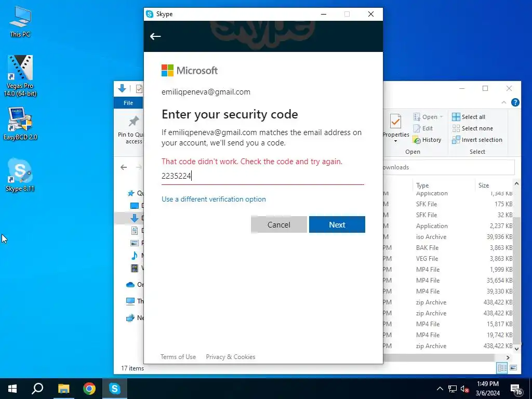Select Quick access star in navigation pane
Screen dimensions: 532x399
tap(130, 193)
